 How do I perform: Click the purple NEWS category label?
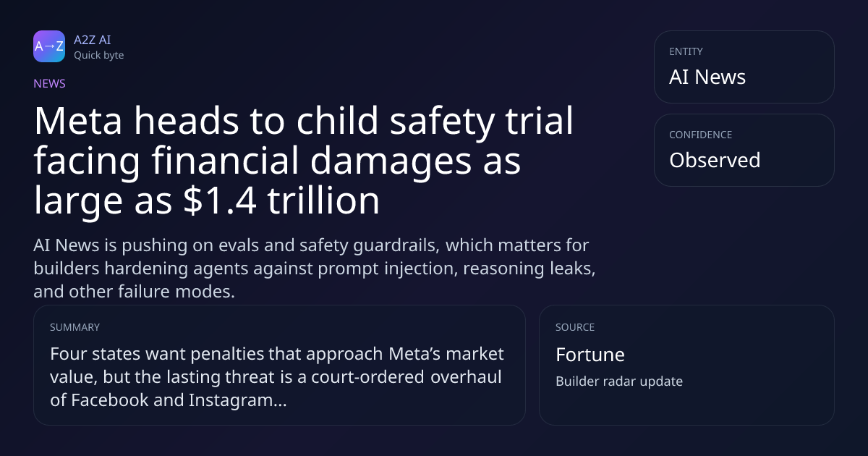[49, 83]
